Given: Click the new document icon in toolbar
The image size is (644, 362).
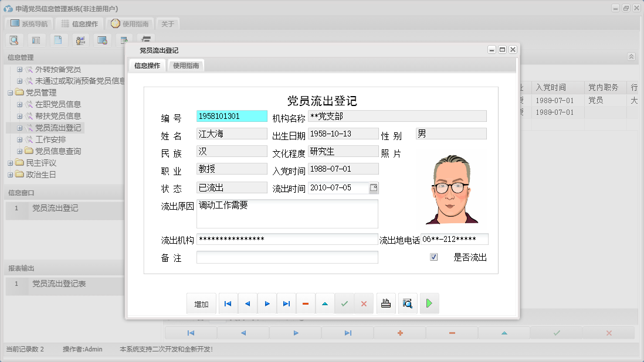Looking at the screenshot, I should pos(59,40).
